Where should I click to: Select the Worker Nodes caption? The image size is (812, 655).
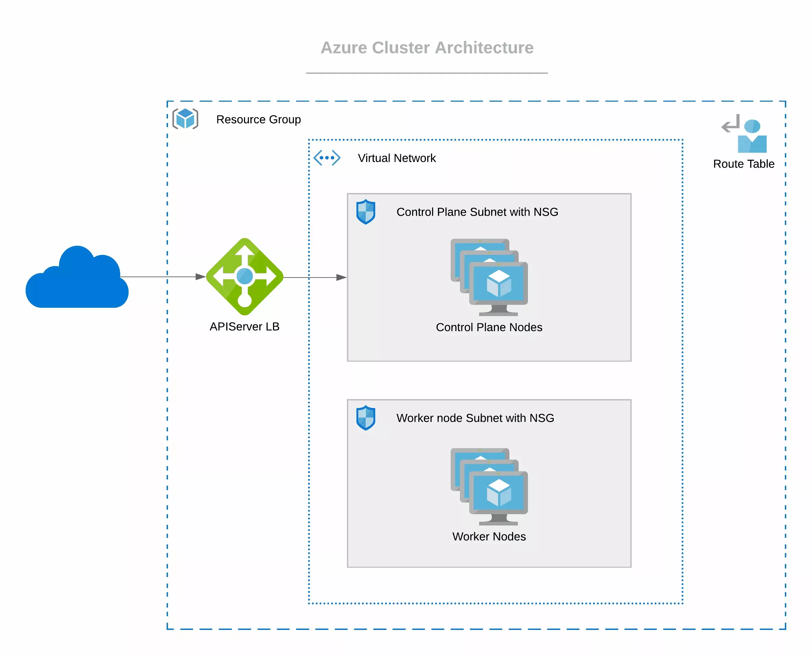pos(489,536)
